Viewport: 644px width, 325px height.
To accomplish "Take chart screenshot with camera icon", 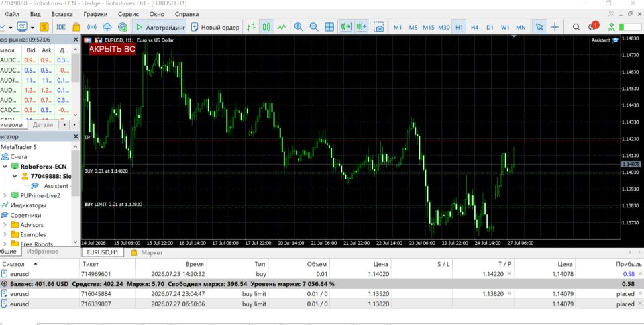I will [x=379, y=27].
